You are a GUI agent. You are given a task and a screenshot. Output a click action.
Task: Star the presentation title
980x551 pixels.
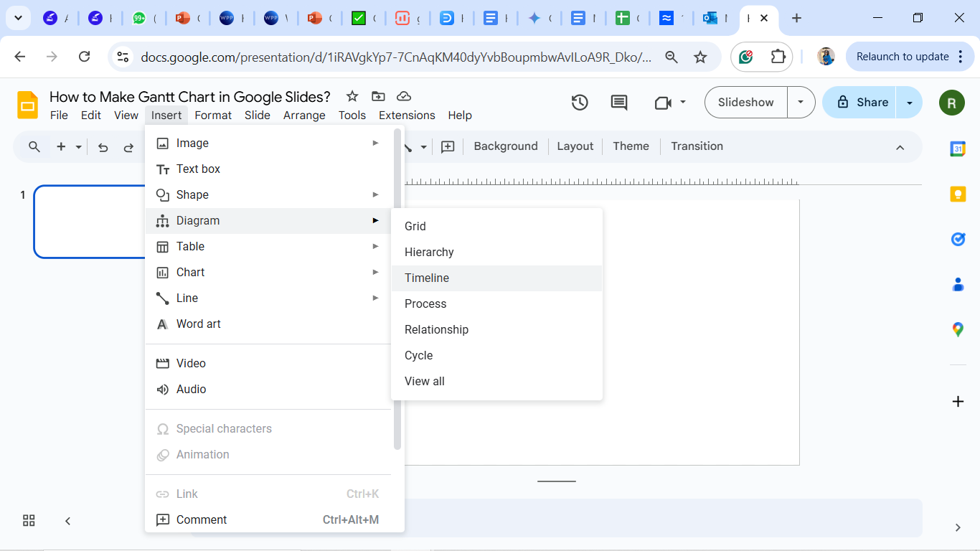tap(352, 96)
